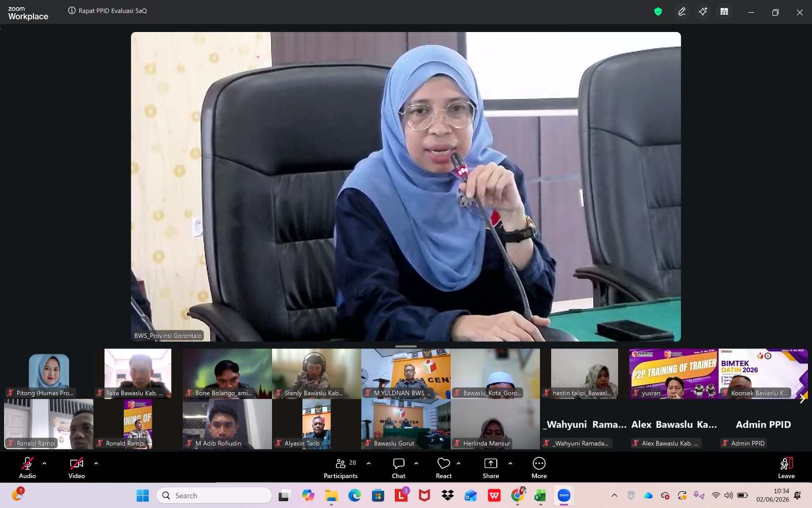
Task: Leave the meeting
Action: click(x=786, y=467)
